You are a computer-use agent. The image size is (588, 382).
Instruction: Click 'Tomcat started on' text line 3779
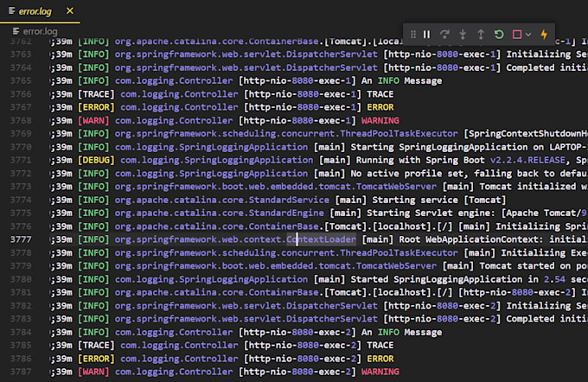click(522, 266)
